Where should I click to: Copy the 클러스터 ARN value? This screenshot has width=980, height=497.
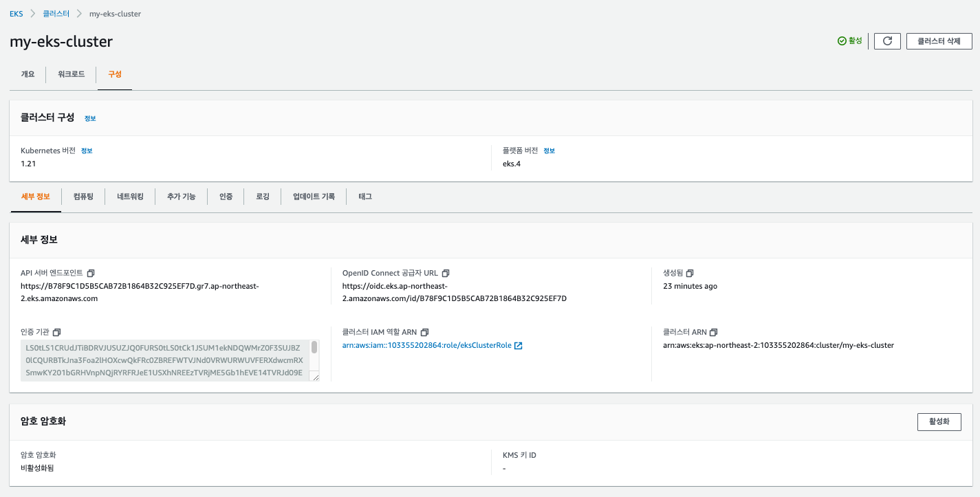pos(714,332)
